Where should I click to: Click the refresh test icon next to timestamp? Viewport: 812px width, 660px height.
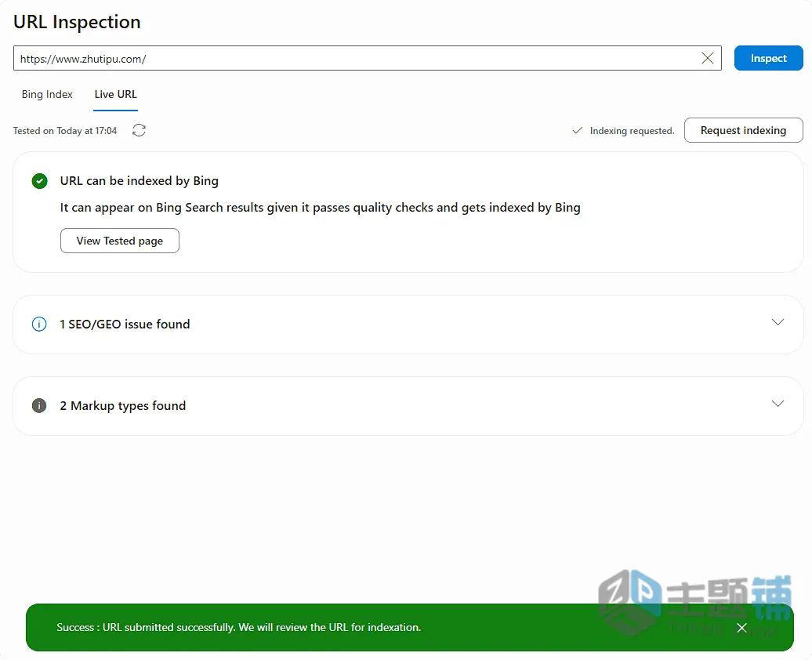click(x=139, y=130)
